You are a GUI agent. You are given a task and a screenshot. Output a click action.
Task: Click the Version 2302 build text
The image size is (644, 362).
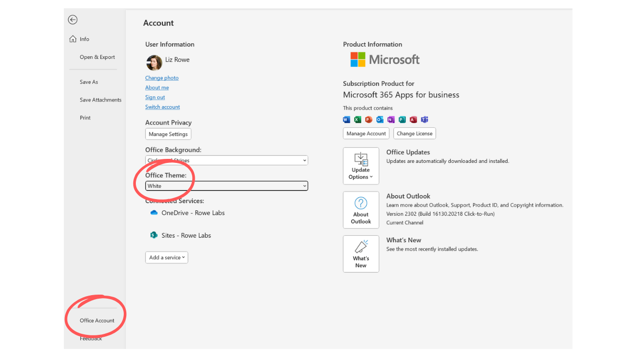click(x=440, y=214)
